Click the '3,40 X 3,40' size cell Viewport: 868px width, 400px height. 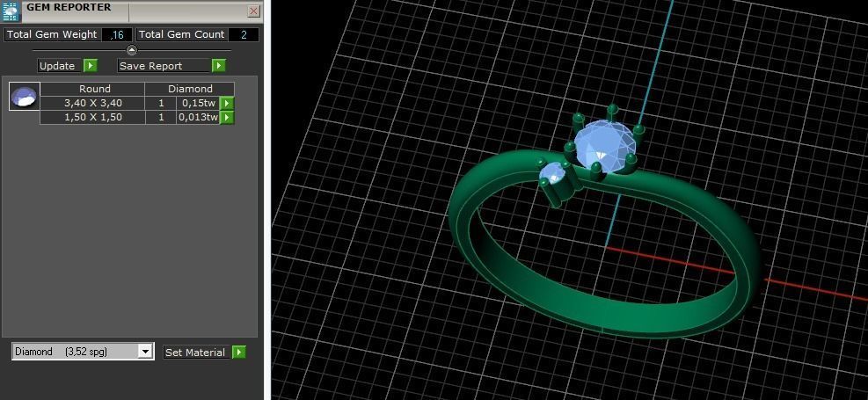[x=92, y=103]
